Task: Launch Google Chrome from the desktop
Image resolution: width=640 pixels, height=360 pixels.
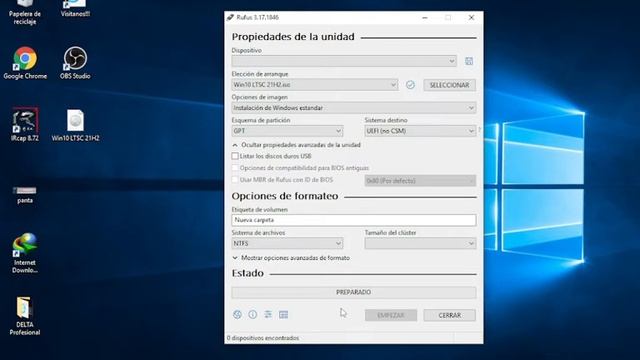Action: pyautogui.click(x=25, y=63)
